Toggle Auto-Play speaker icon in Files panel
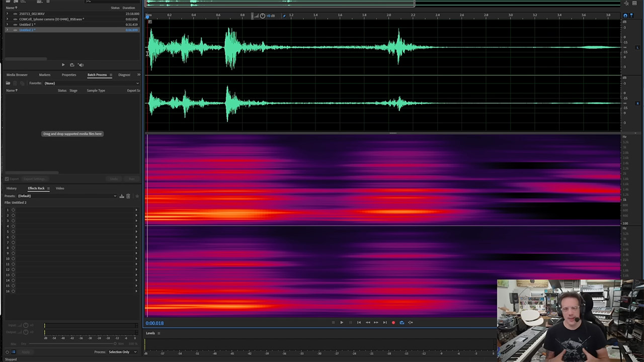 click(x=80, y=65)
